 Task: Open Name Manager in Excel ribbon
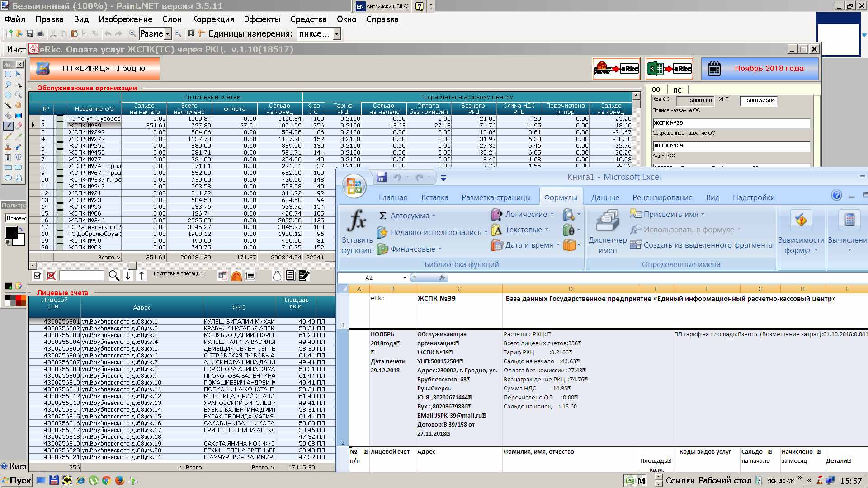[x=608, y=231]
